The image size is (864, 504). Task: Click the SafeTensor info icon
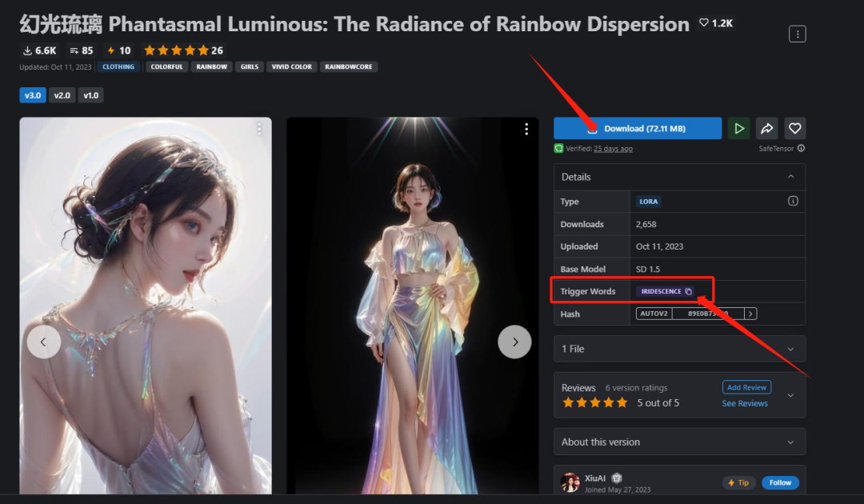(x=801, y=148)
